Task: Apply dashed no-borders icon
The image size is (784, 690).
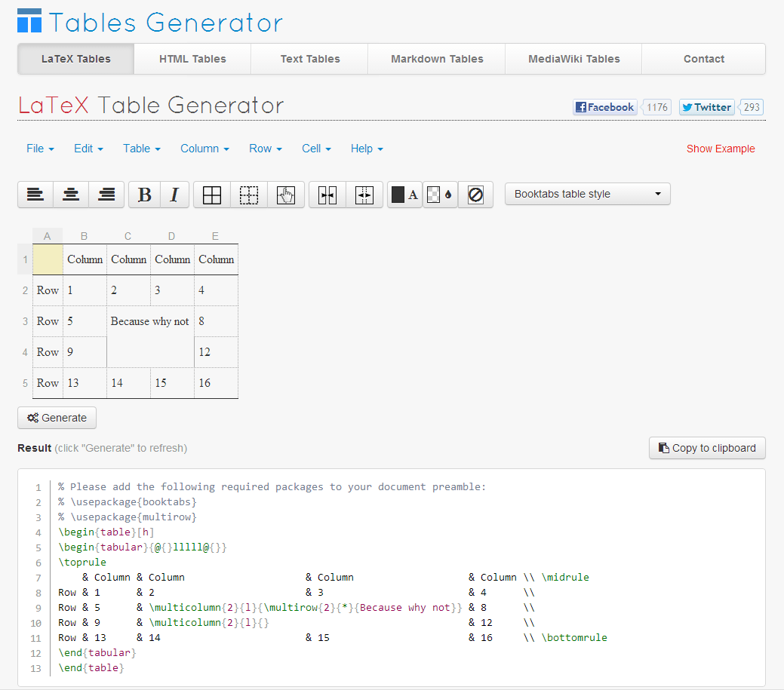Action: (x=249, y=195)
